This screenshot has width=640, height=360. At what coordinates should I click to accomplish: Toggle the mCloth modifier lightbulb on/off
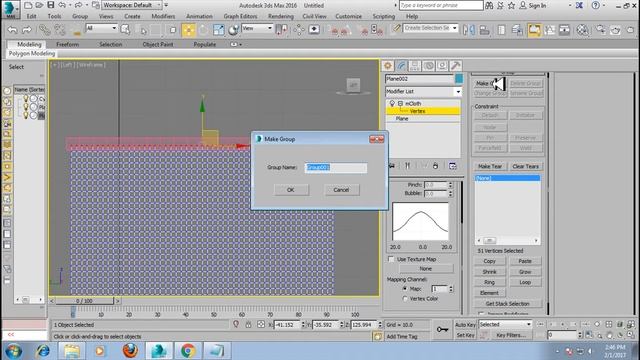pyautogui.click(x=392, y=103)
